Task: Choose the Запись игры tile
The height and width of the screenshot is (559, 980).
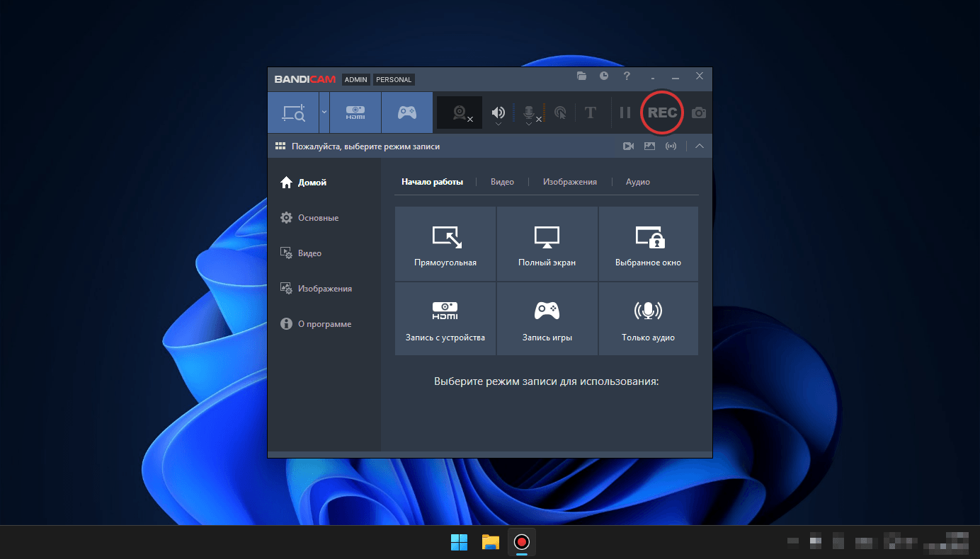Action: coord(547,319)
